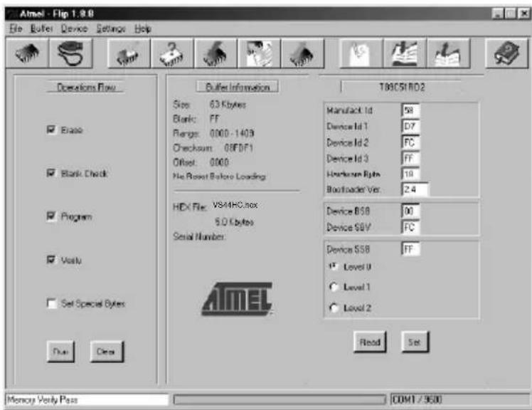Click the No Reset Before Loading text
The width and height of the screenshot is (532, 410).
tap(220, 177)
